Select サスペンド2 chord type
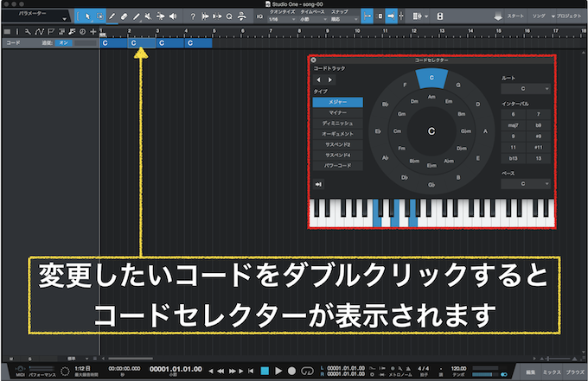The width and height of the screenshot is (588, 381). tap(338, 144)
